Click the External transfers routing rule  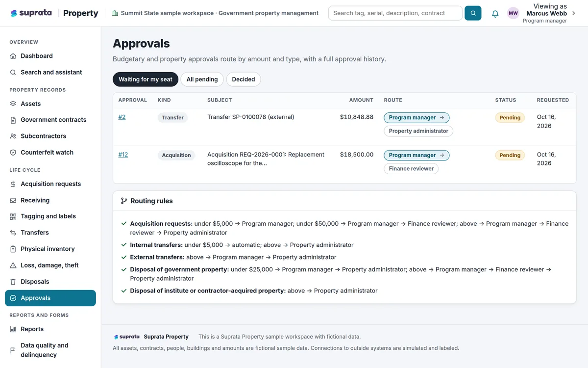point(233,257)
